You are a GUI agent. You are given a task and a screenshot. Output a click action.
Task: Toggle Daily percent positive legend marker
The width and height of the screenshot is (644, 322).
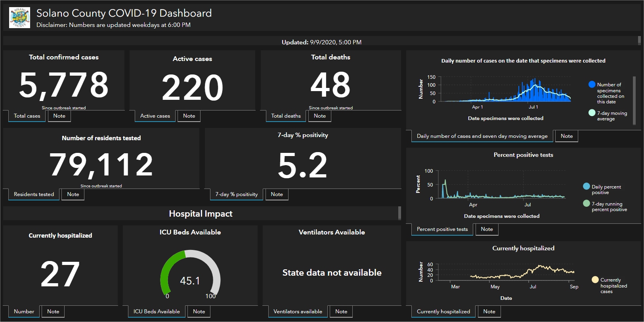click(x=587, y=187)
